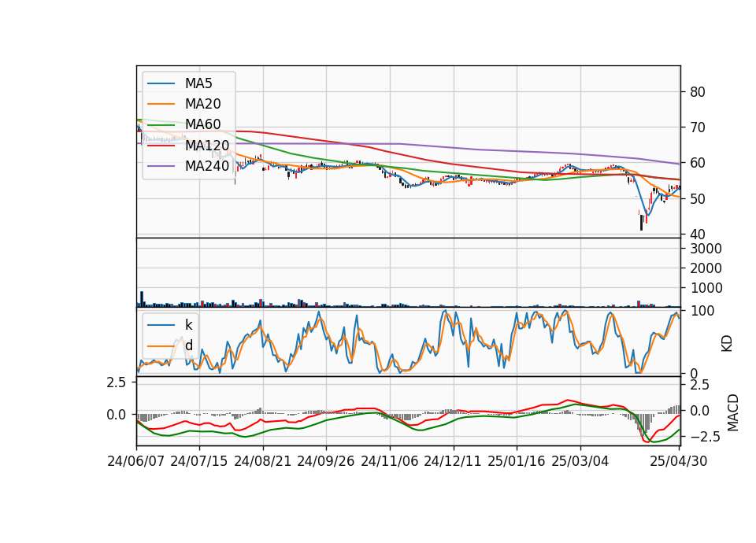Click the 25/04/30 date axis label
756x543 pixels.
[x=678, y=461]
